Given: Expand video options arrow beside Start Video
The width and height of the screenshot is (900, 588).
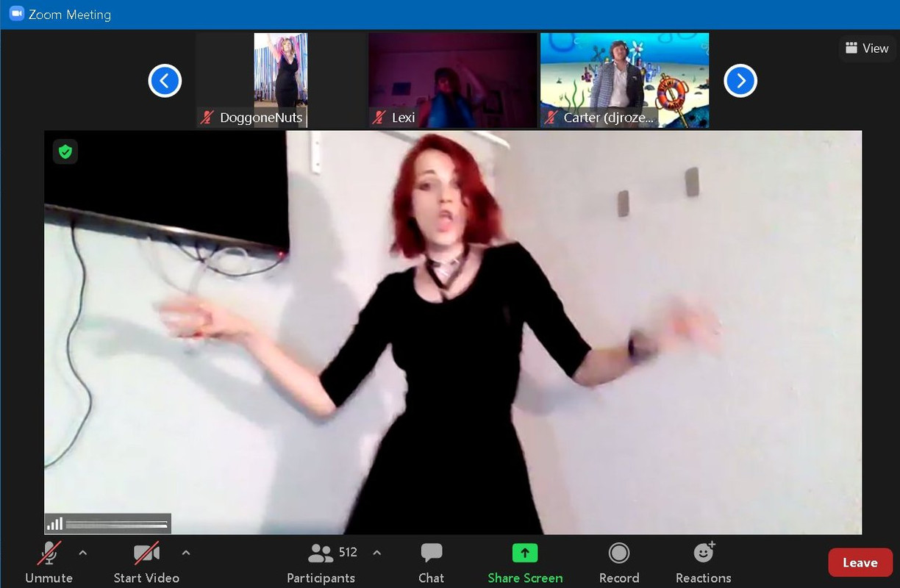Looking at the screenshot, I should click(x=186, y=553).
